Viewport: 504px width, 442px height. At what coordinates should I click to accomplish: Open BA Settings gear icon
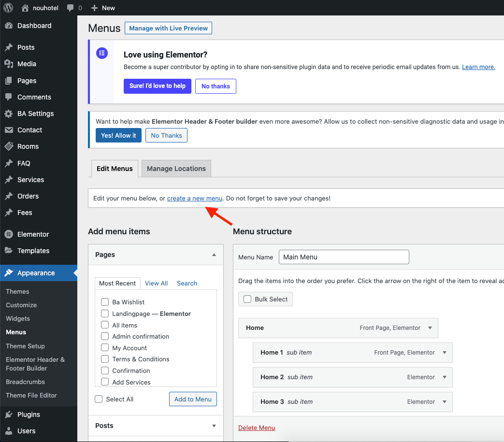click(x=9, y=114)
